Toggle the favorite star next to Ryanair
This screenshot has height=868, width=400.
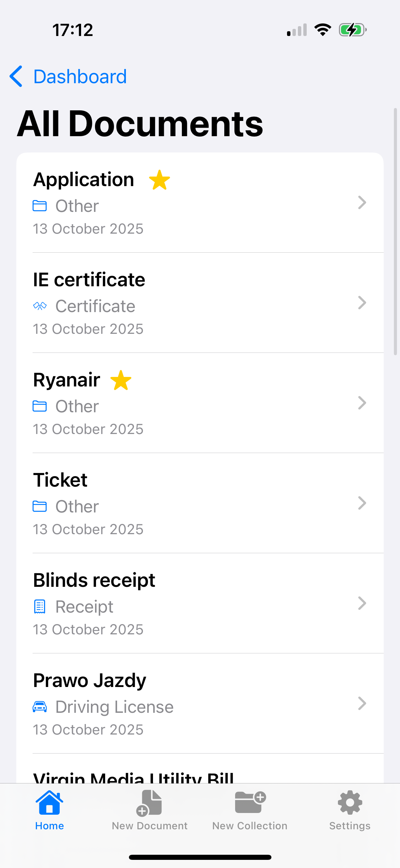pyautogui.click(x=121, y=380)
